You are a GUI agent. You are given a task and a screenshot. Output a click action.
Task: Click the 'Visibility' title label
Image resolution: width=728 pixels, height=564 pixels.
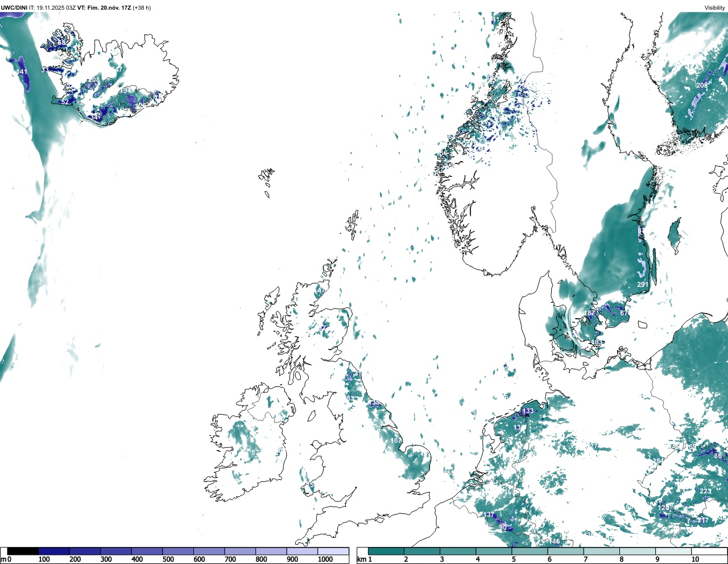(715, 7)
